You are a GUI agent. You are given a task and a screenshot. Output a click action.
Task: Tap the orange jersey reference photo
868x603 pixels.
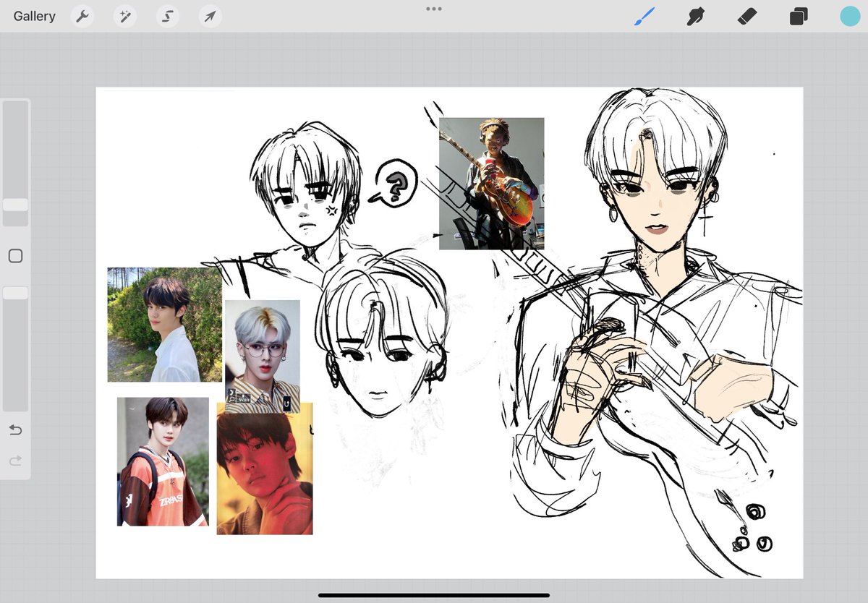[x=163, y=461]
